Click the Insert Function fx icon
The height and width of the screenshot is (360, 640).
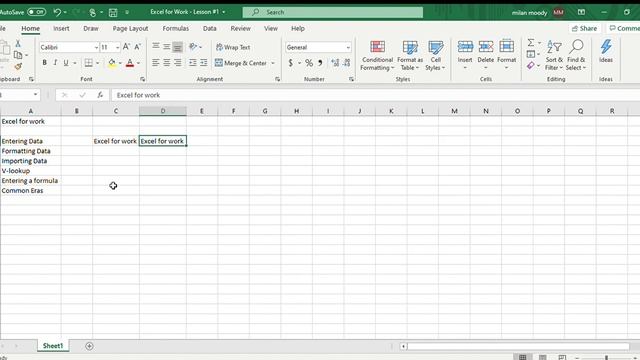[100, 95]
